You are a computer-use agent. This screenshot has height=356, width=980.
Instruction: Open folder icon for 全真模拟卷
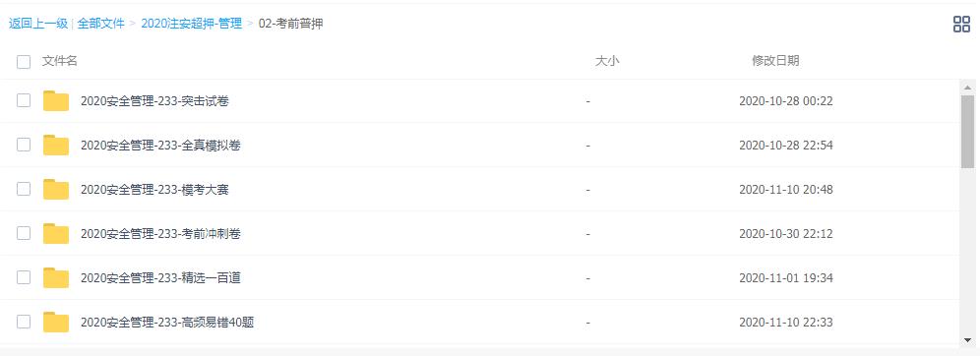coord(56,145)
